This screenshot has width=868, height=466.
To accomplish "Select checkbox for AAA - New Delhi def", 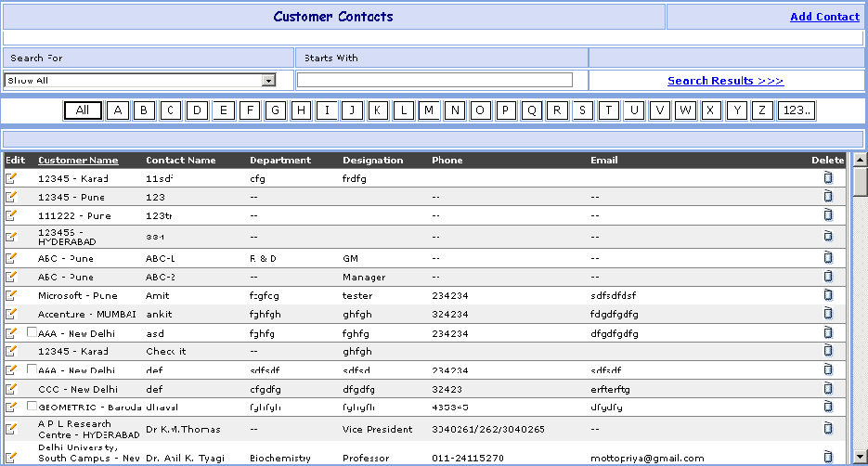I will (x=32, y=369).
